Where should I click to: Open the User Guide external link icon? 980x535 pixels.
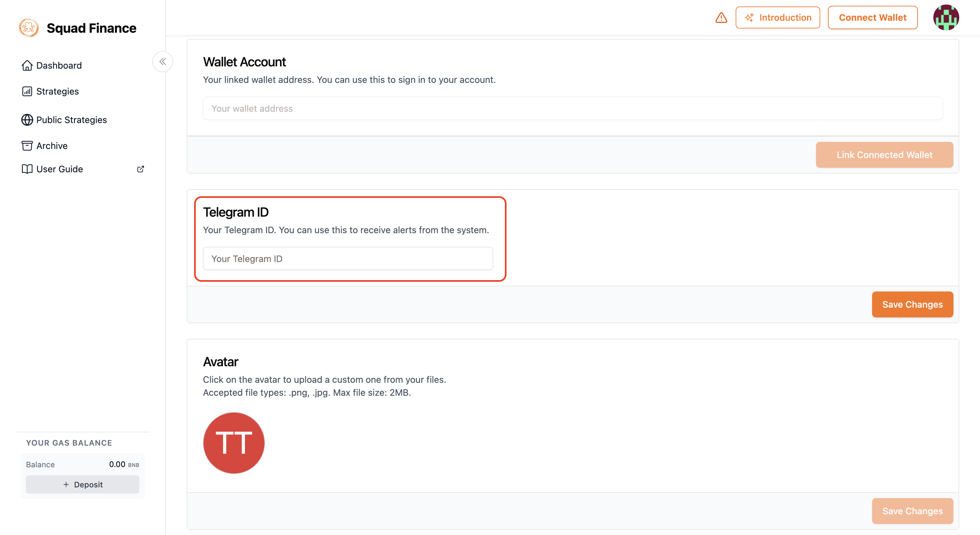[140, 169]
